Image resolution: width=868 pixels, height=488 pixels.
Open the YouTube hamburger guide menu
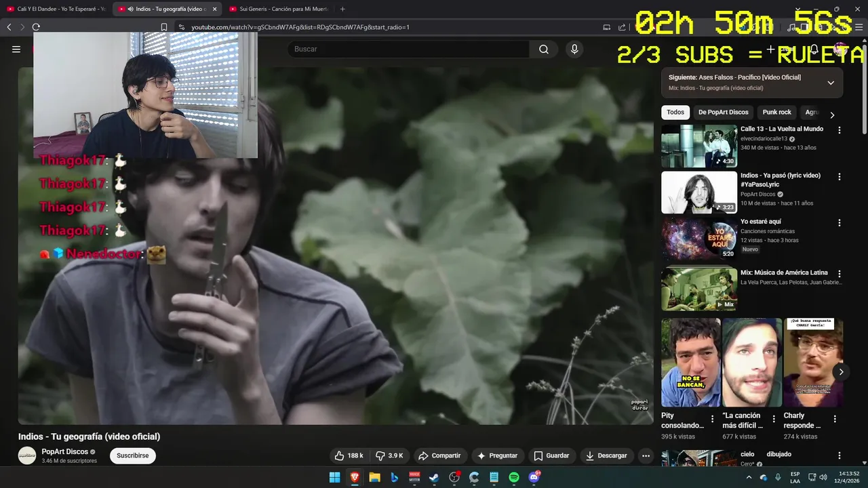pyautogui.click(x=16, y=49)
